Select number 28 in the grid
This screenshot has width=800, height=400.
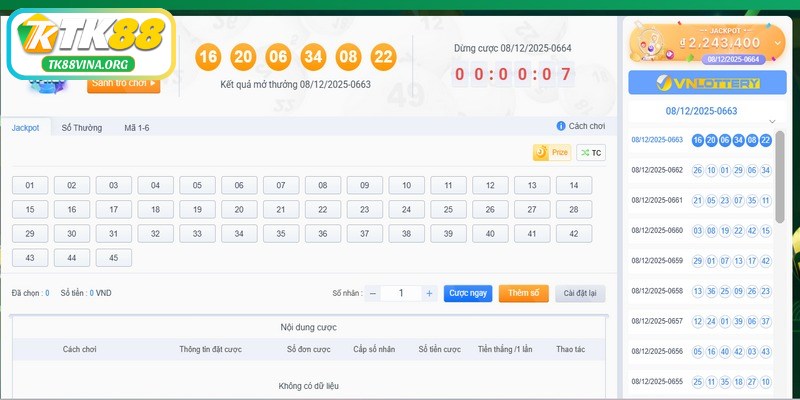[x=574, y=209]
